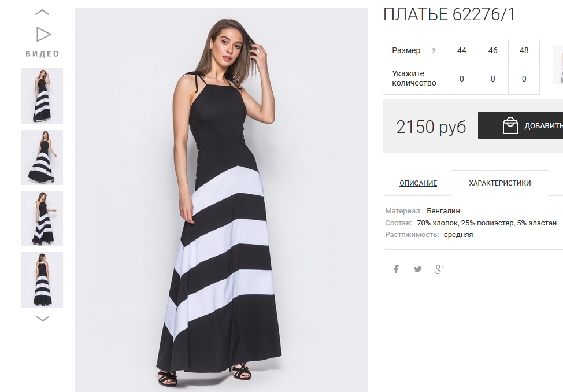Click the up chevron above thumbnails
Screen dimensions: 563x392
tap(42, 13)
